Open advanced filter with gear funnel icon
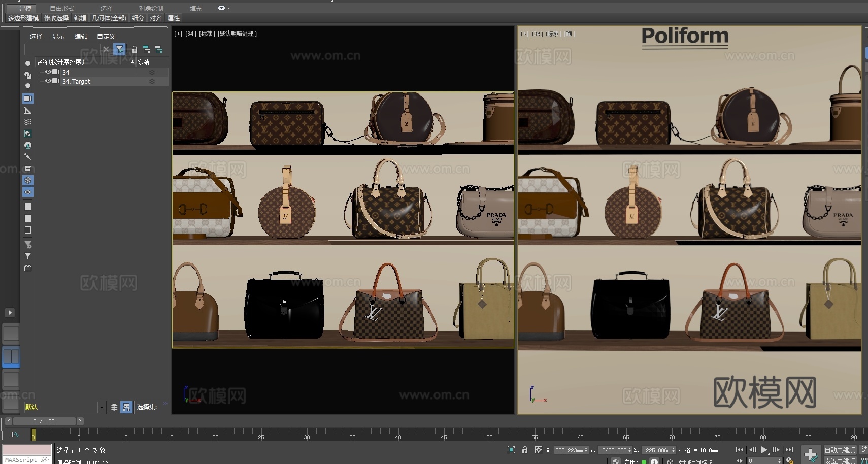868x464 pixels. 28,244
